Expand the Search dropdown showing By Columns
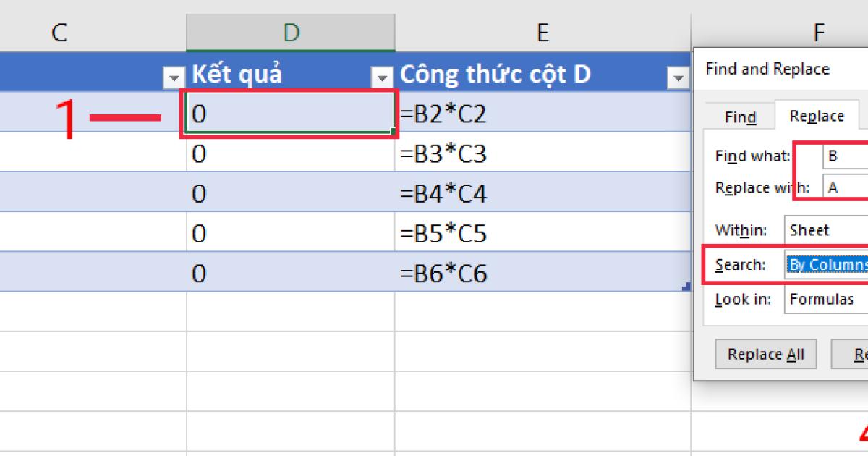868x456 pixels. point(826,265)
